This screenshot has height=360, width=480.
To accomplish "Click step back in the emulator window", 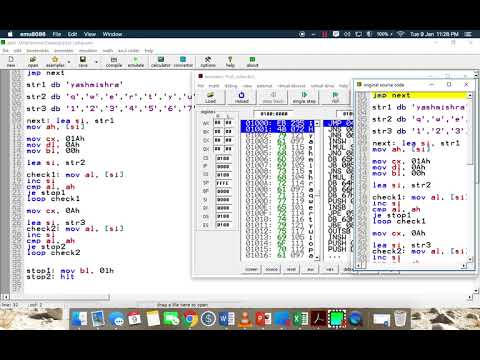I will pyautogui.click(x=273, y=97).
